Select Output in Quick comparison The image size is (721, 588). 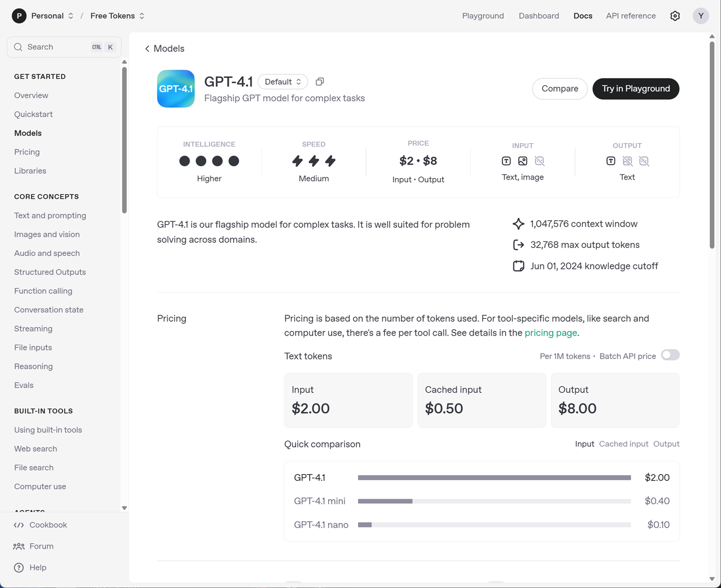coord(666,444)
